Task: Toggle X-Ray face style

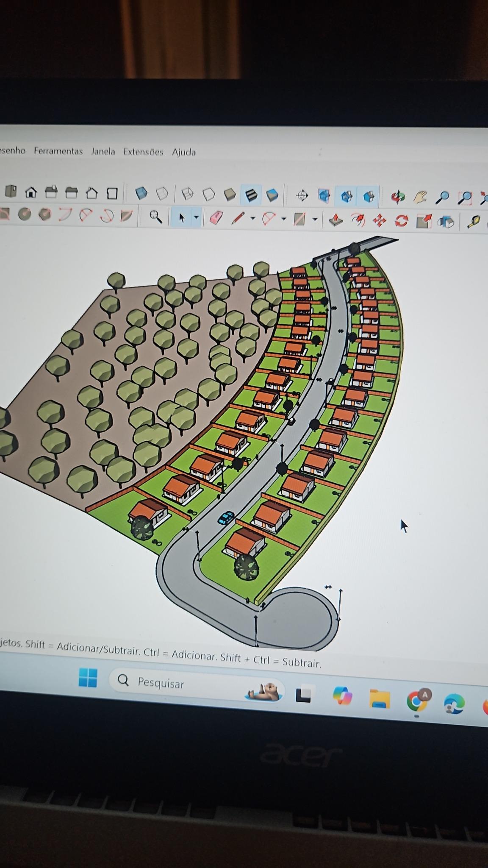Action: click(x=141, y=194)
